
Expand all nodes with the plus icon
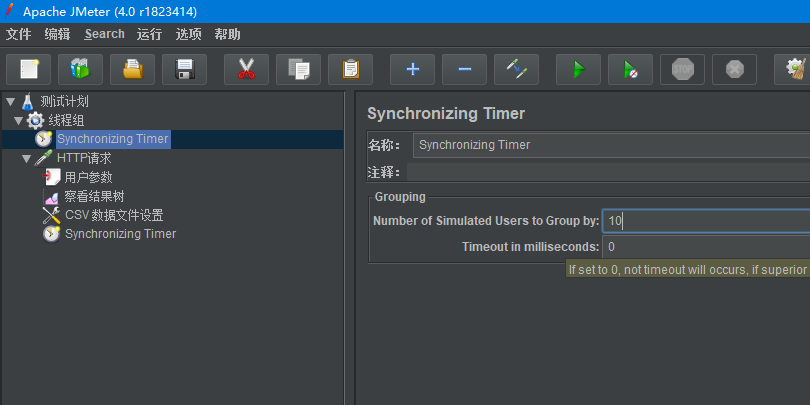pos(412,69)
